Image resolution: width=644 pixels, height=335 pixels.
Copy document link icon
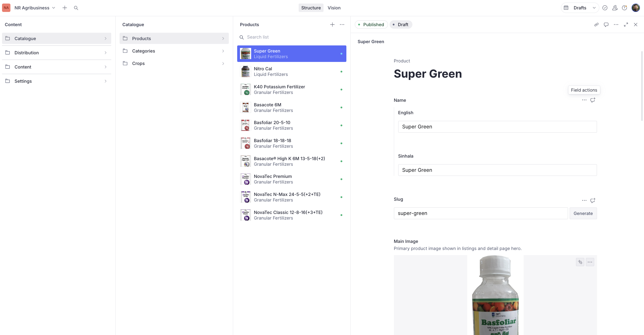(597, 25)
